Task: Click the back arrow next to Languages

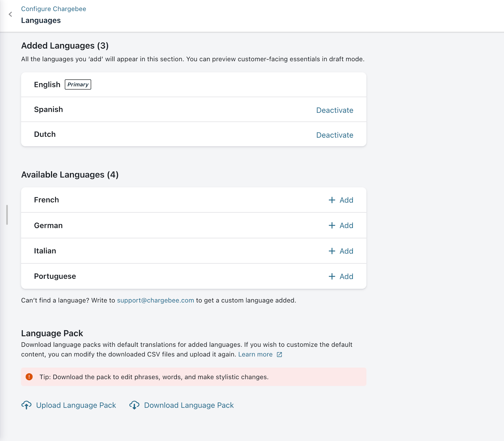Action: point(10,14)
